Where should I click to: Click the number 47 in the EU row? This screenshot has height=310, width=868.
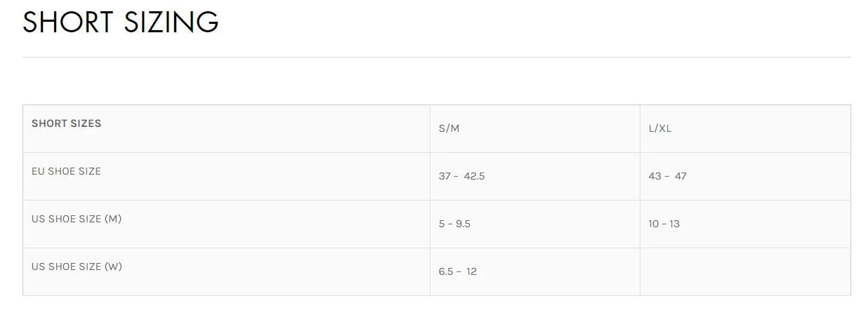click(x=680, y=176)
